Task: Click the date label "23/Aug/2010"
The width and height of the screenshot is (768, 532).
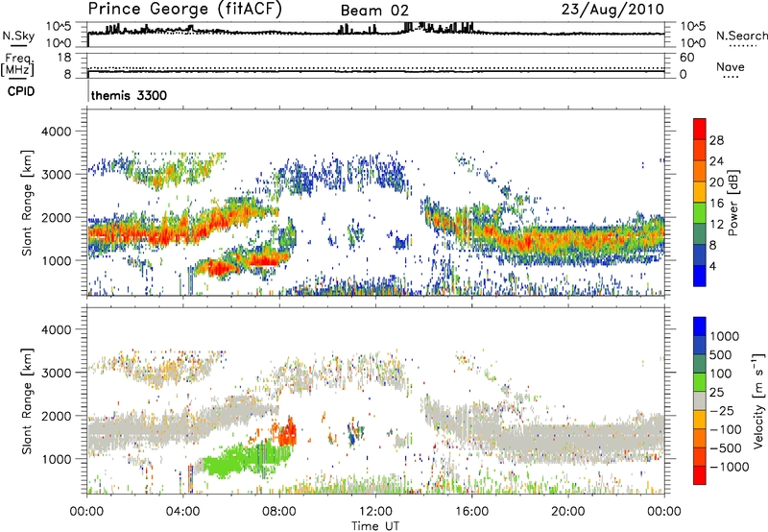Action: [x=612, y=10]
